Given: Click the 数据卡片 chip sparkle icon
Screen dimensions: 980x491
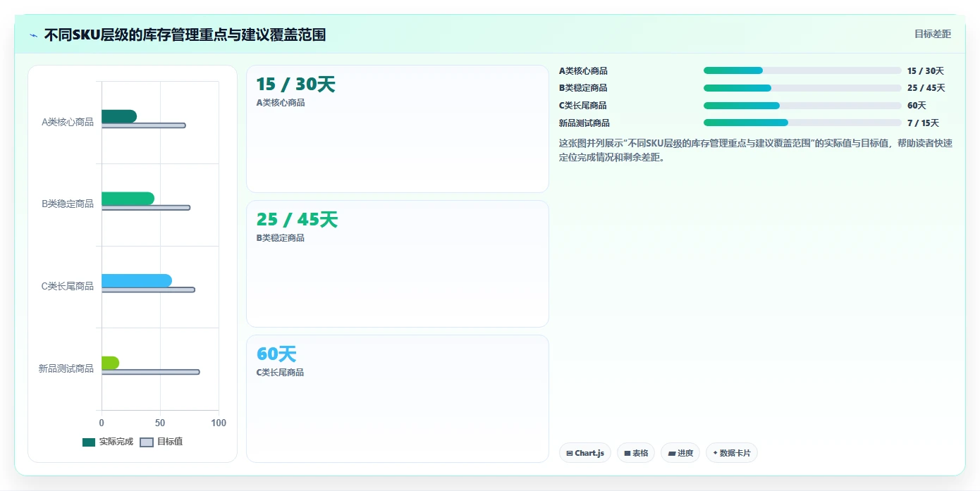Looking at the screenshot, I should point(715,453).
